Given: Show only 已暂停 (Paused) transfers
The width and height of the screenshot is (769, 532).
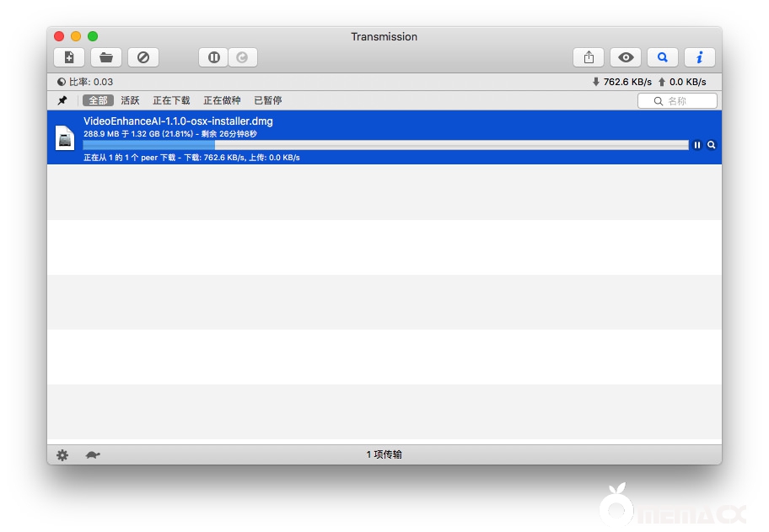Looking at the screenshot, I should click(267, 100).
